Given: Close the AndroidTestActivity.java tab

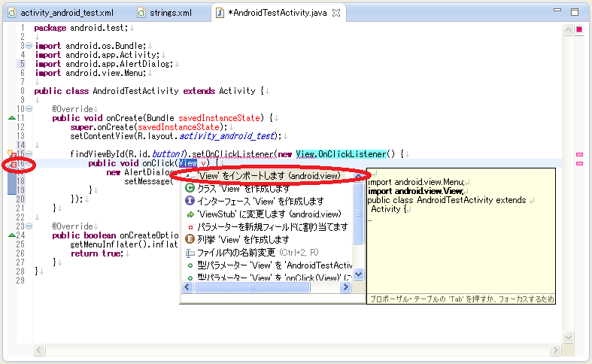Looking at the screenshot, I should [x=336, y=13].
